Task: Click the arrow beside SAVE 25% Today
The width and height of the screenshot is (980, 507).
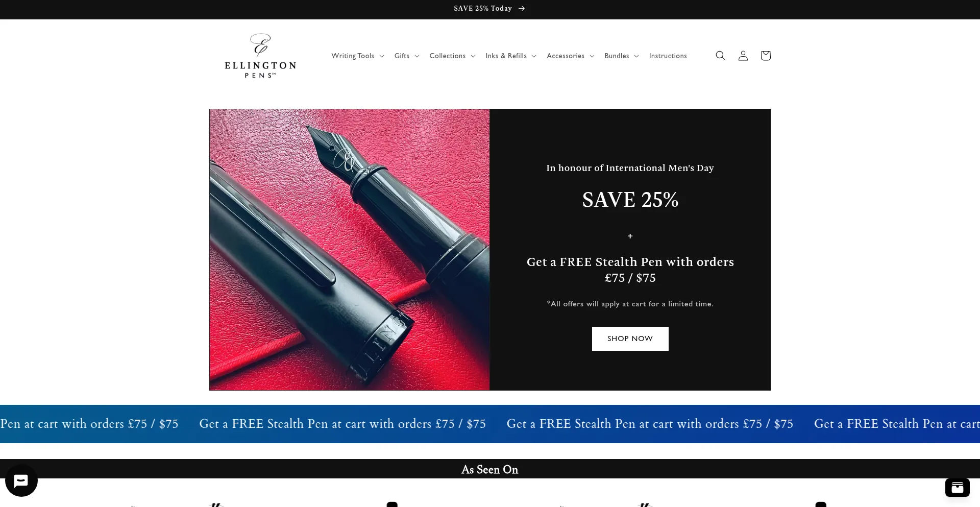Action: 522,9
